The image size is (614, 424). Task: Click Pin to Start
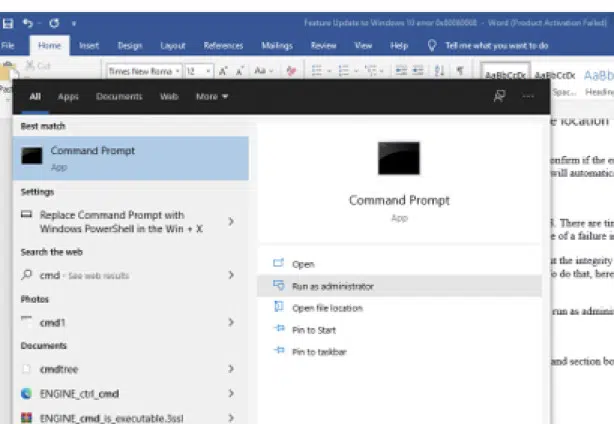(314, 330)
